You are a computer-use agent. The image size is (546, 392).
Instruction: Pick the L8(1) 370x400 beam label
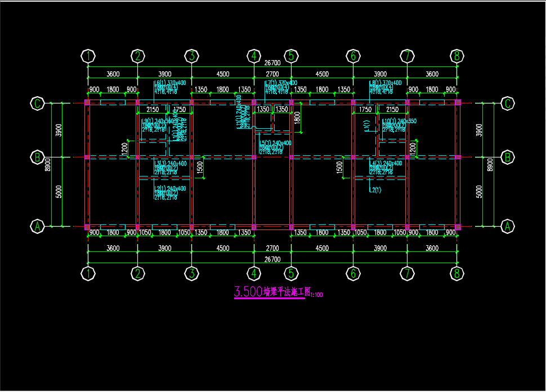pos(385,83)
